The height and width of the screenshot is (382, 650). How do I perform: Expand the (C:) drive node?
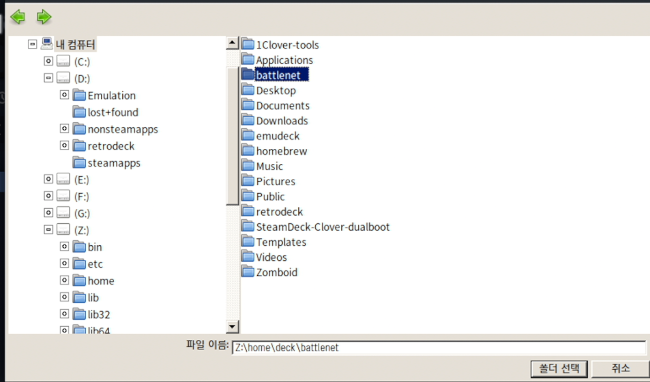point(49,61)
